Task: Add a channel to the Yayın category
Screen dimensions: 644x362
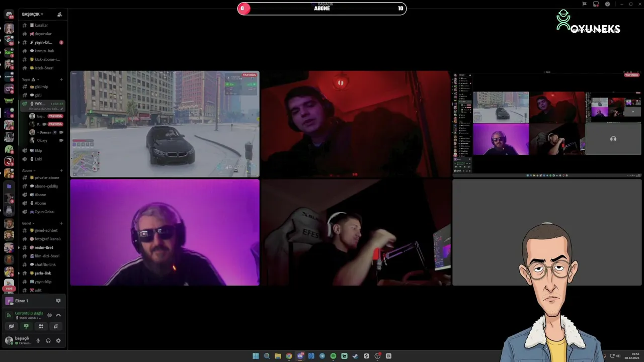Action: [61, 79]
